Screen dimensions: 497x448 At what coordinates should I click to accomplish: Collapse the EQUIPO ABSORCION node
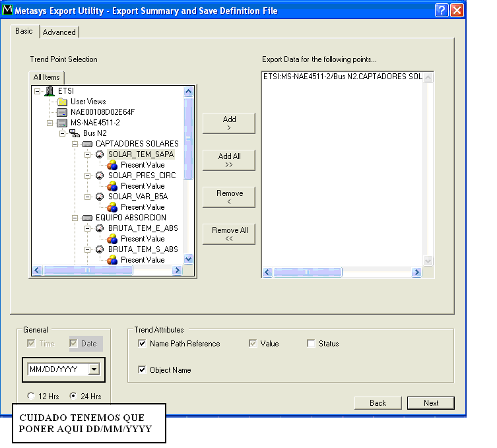coord(75,218)
